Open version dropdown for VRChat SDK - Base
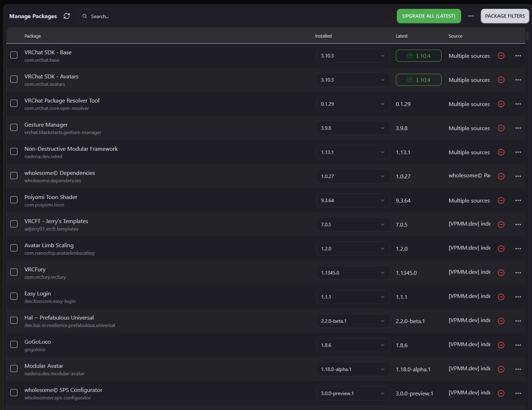The image size is (532, 410). coord(353,56)
